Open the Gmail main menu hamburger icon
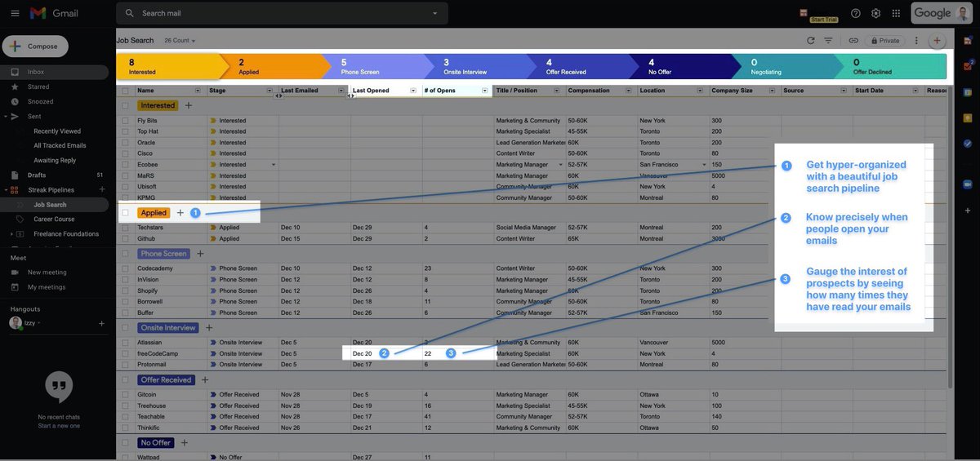The image size is (980, 461). click(x=14, y=13)
